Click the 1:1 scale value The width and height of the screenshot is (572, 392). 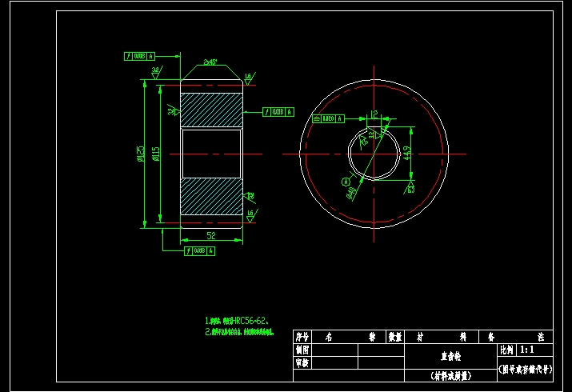[x=527, y=350]
